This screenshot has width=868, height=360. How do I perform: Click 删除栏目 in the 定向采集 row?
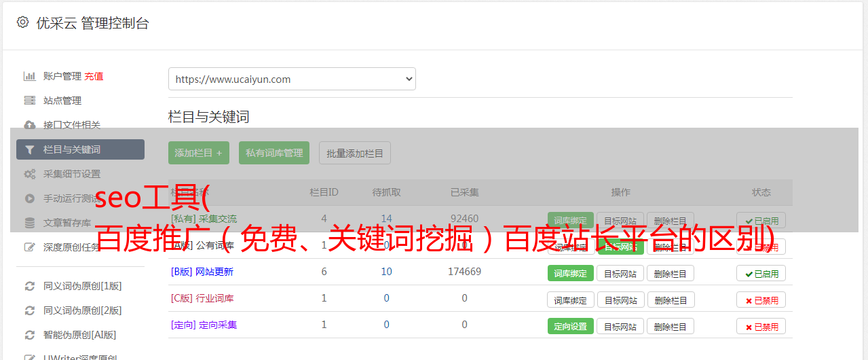coord(671,326)
